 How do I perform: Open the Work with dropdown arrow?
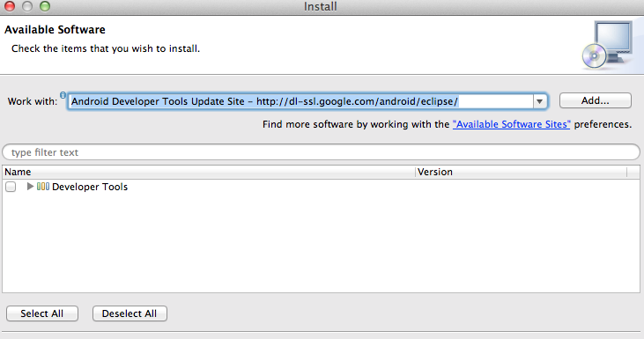[540, 101]
